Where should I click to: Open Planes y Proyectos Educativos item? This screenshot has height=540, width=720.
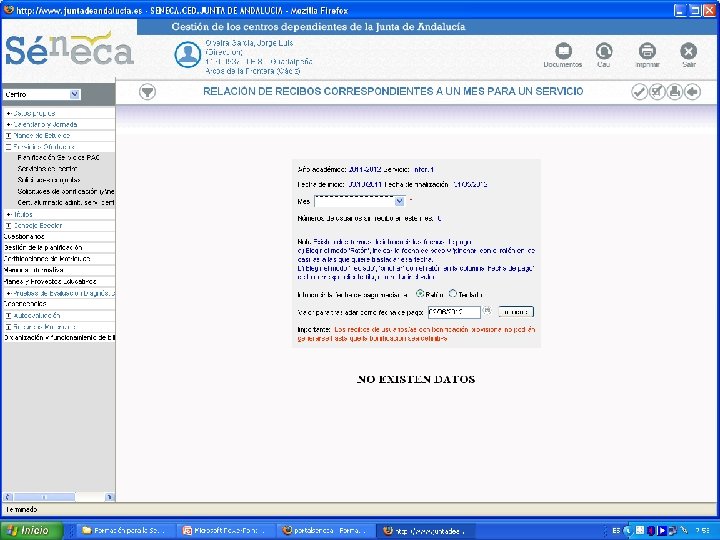[50, 281]
